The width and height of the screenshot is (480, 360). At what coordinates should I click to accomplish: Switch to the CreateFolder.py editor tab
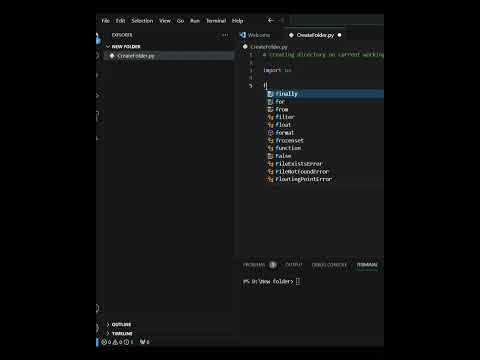pyautogui.click(x=315, y=35)
